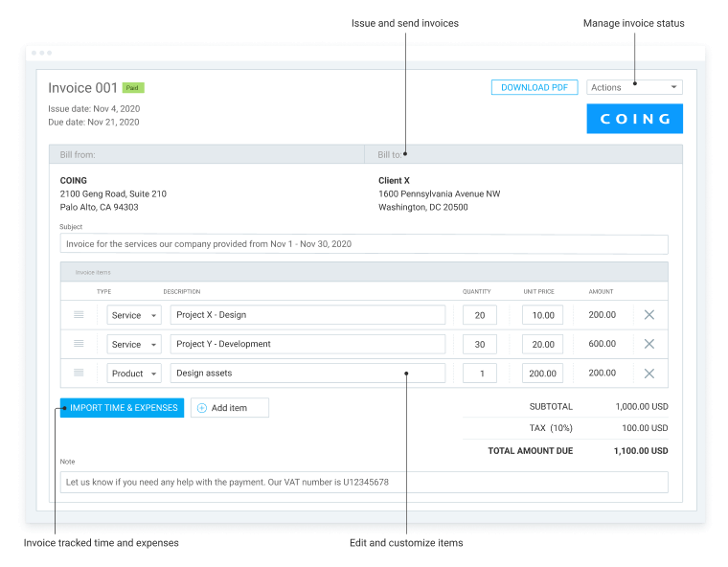This screenshot has width=728, height=567.
Task: Edit the Project Y - Development description field
Action: tap(307, 344)
